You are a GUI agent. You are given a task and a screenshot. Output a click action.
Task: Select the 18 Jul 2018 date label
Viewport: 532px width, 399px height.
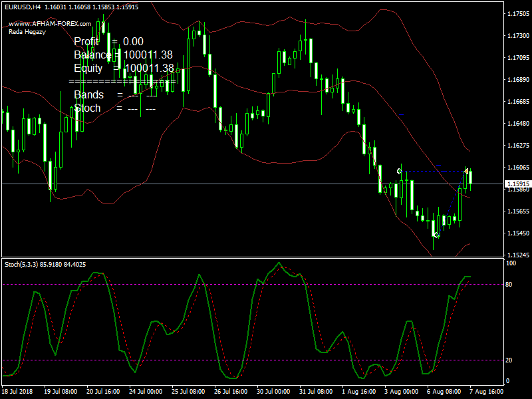pos(19,392)
